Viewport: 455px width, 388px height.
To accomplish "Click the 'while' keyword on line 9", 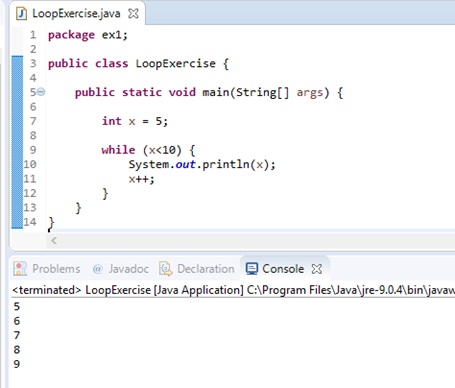I will click(118, 150).
